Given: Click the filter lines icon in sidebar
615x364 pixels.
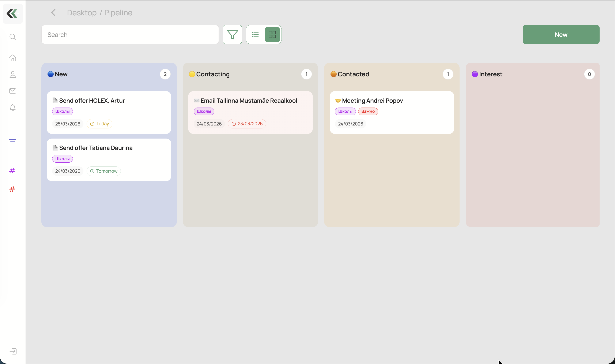Looking at the screenshot, I should click(12, 141).
